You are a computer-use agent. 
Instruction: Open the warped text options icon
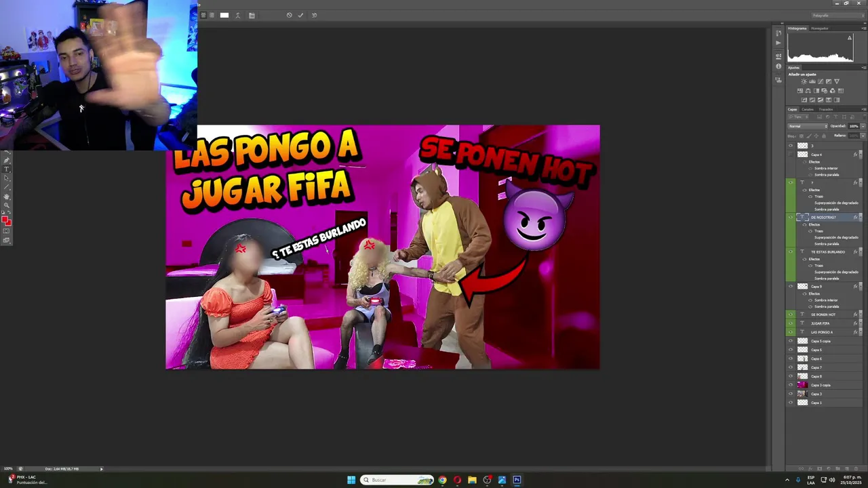(x=238, y=15)
